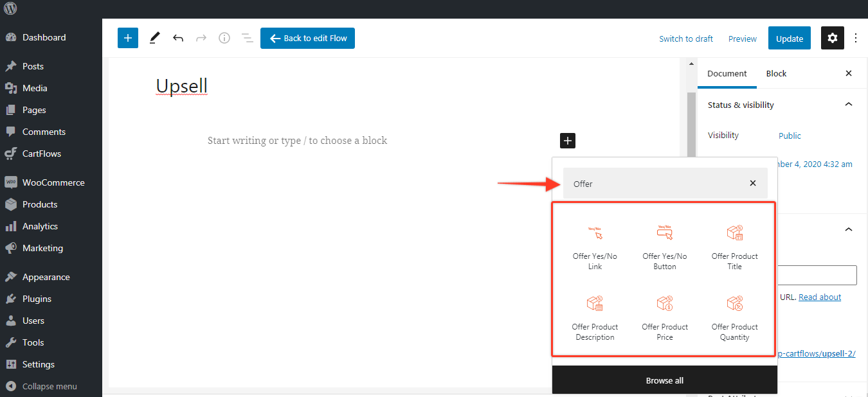868x397 pixels.
Task: Open WooCommerce in the sidebar menu
Action: pos(53,182)
